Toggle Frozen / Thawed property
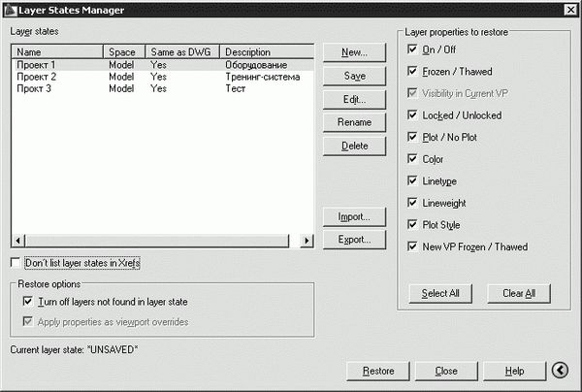 412,71
